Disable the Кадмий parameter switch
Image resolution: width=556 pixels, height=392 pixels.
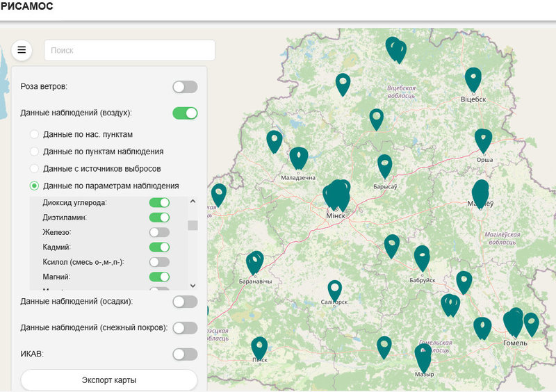click(x=159, y=247)
